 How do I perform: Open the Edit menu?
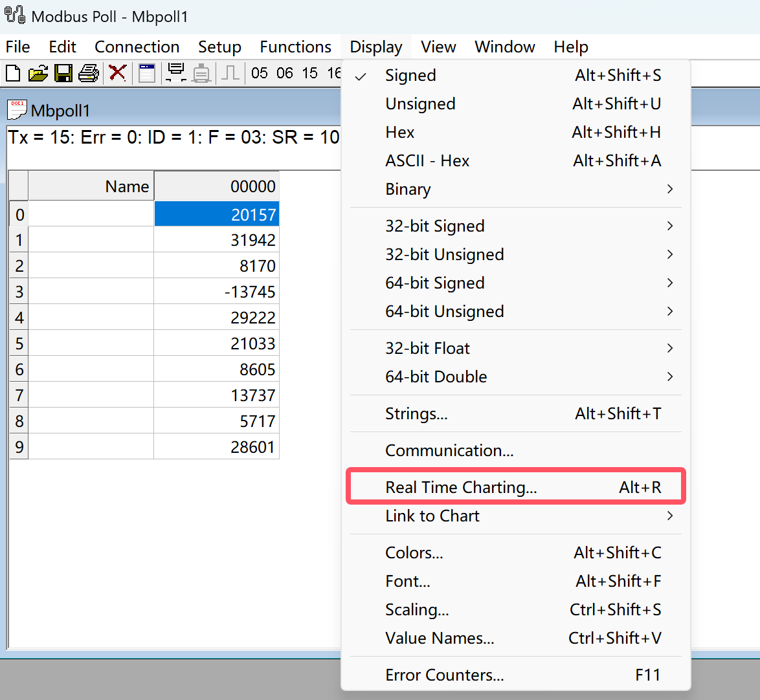click(63, 47)
